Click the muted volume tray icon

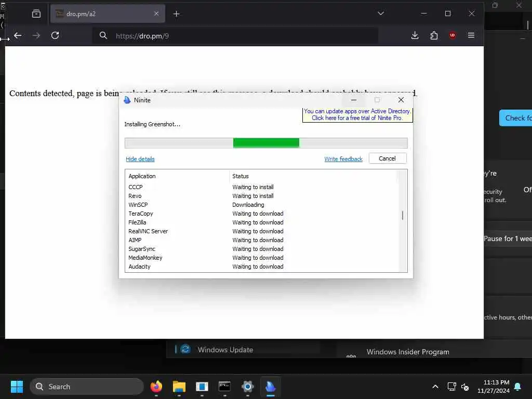[465, 387]
